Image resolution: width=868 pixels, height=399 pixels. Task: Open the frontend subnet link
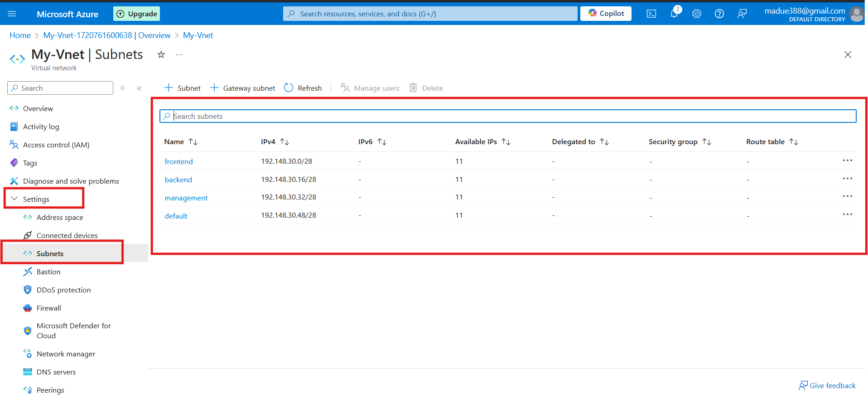click(178, 162)
